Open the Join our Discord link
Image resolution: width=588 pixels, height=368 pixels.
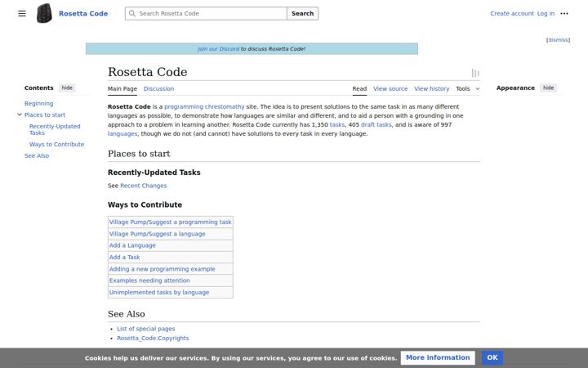point(218,49)
